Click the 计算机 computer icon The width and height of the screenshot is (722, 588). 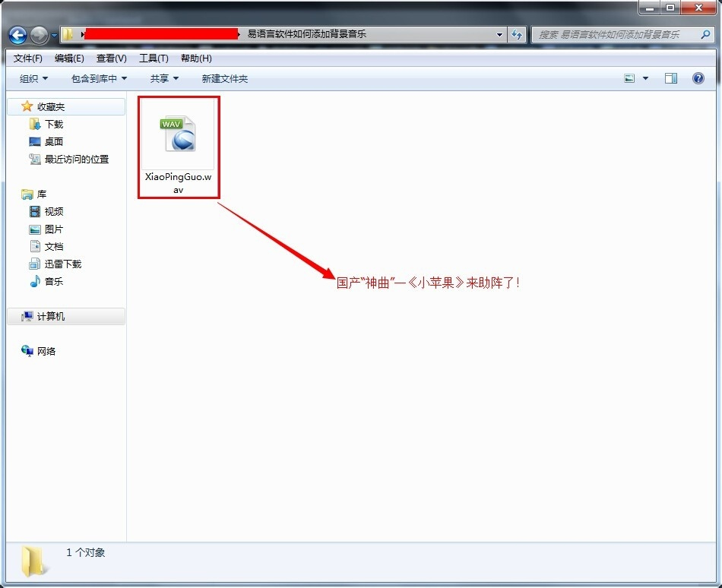point(27,316)
